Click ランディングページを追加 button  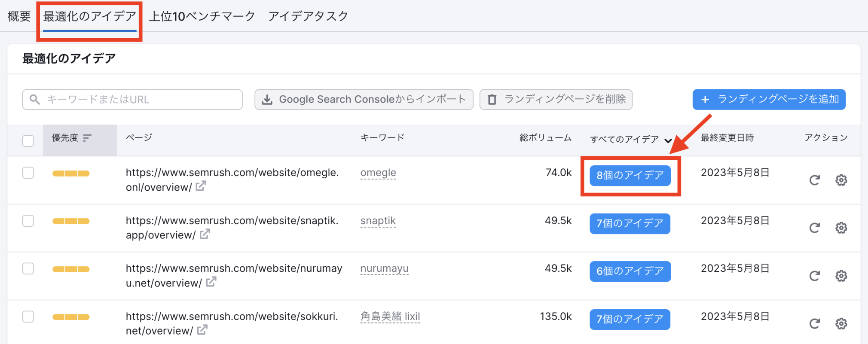pos(769,100)
